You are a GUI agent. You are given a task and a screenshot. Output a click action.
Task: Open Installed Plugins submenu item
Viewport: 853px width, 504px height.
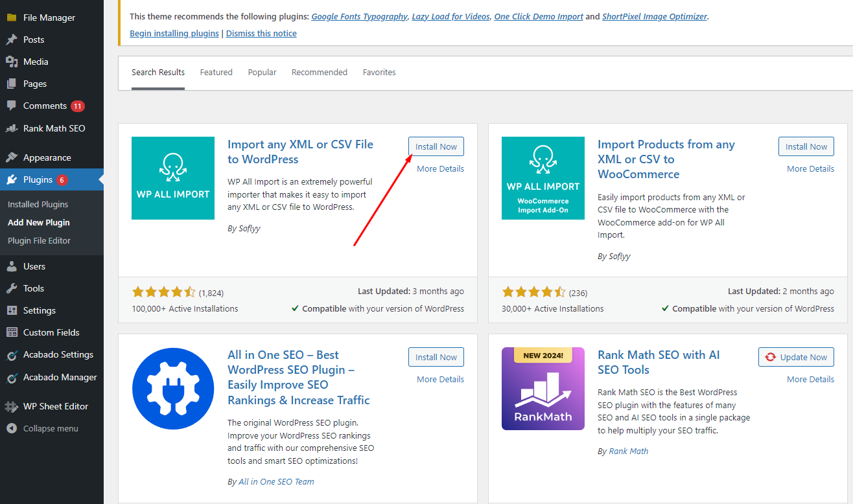point(38,204)
